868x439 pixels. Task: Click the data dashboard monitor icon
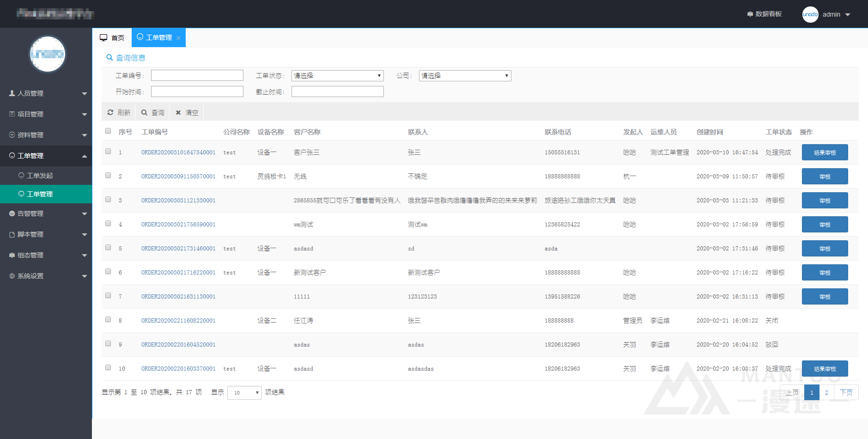coord(750,14)
